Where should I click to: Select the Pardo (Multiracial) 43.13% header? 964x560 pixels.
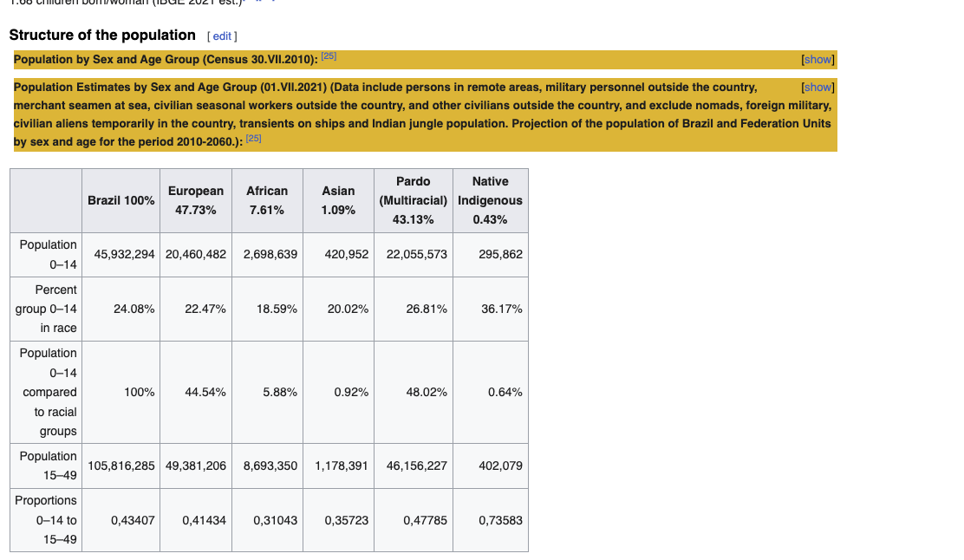(x=414, y=201)
